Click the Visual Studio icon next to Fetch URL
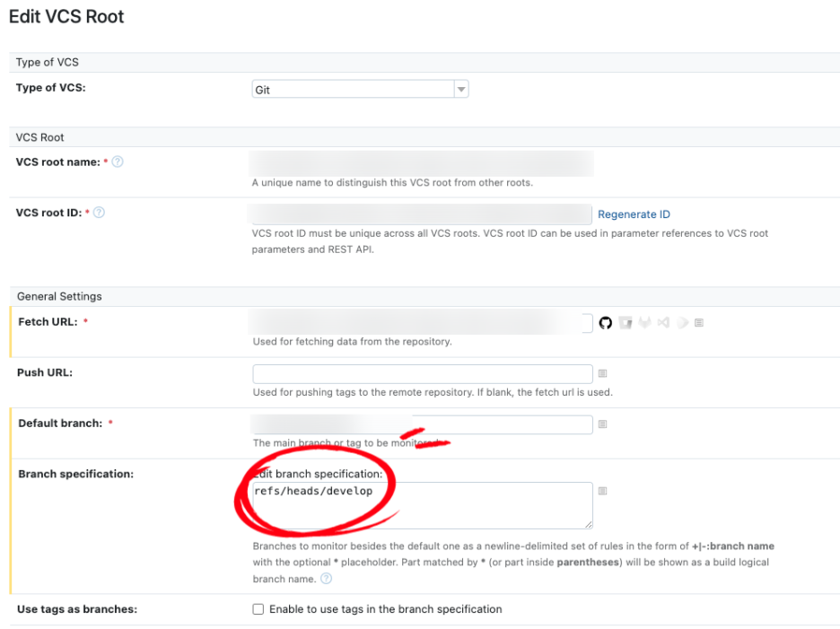This screenshot has width=840, height=629. (664, 322)
